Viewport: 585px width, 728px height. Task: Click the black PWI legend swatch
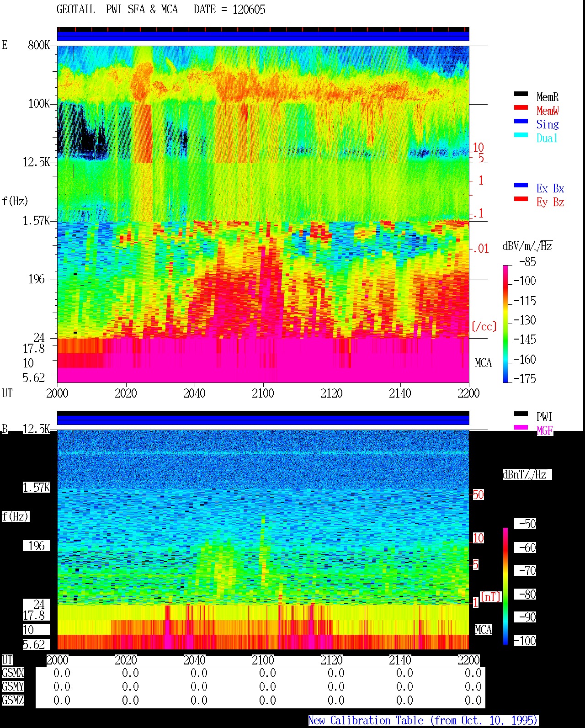tap(521, 414)
